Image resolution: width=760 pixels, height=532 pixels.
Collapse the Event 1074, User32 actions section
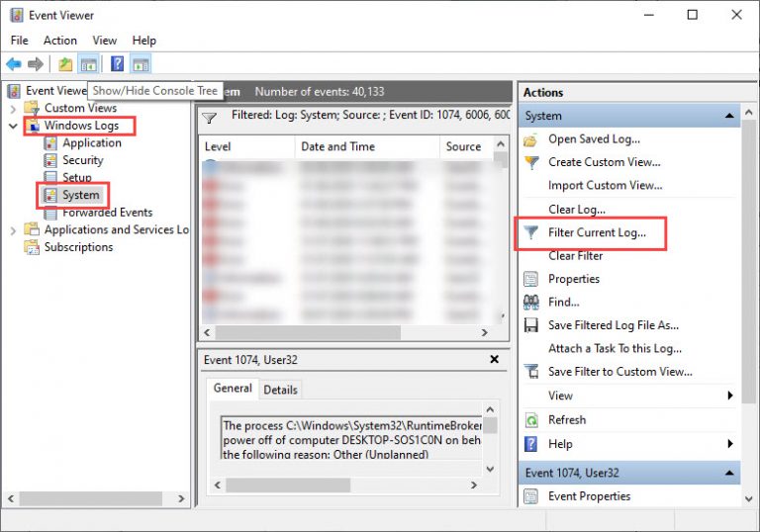(x=729, y=473)
